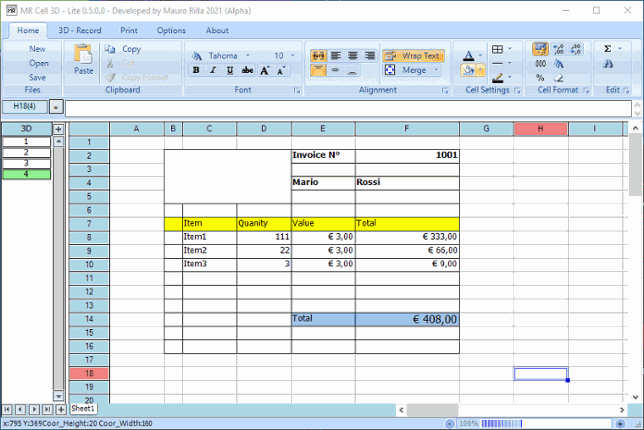Increase decimal places icon
The width and height of the screenshot is (644, 430).
tap(559, 49)
